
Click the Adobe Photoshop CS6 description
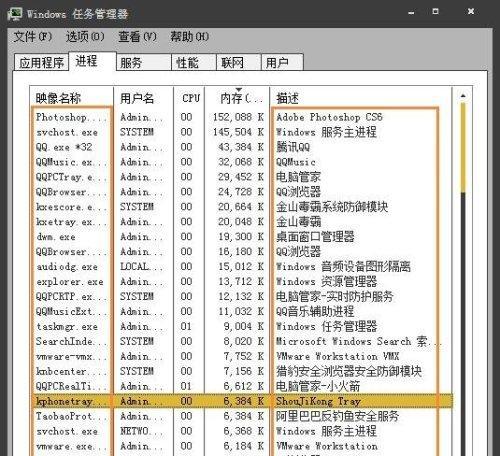click(x=329, y=117)
